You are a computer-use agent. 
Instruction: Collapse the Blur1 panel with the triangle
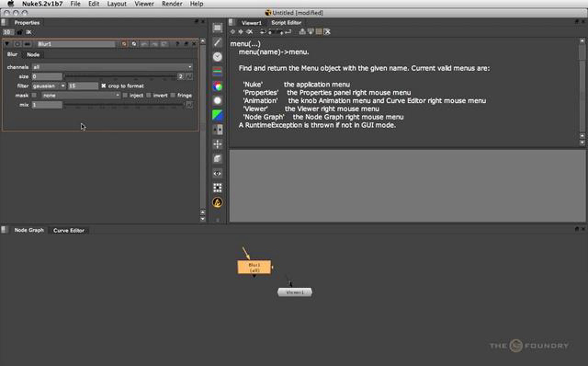tap(7, 44)
